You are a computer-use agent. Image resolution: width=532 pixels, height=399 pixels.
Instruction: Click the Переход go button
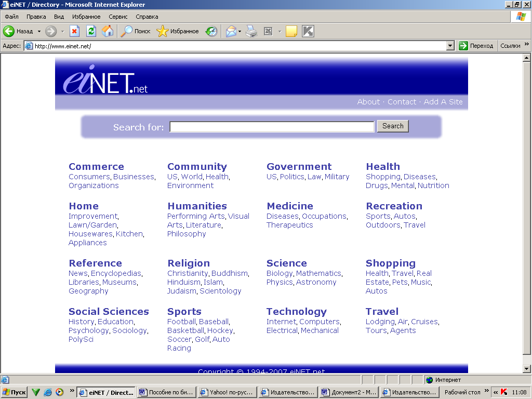click(x=476, y=46)
